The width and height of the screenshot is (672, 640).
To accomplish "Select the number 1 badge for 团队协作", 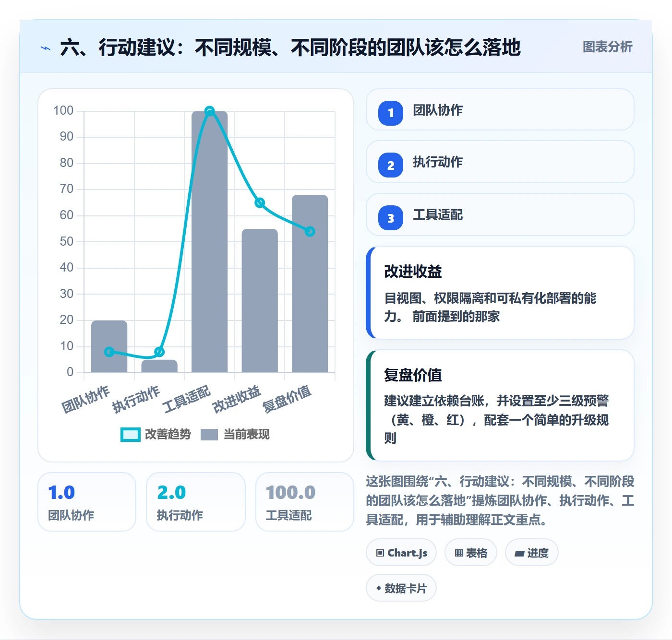I will 391,113.
